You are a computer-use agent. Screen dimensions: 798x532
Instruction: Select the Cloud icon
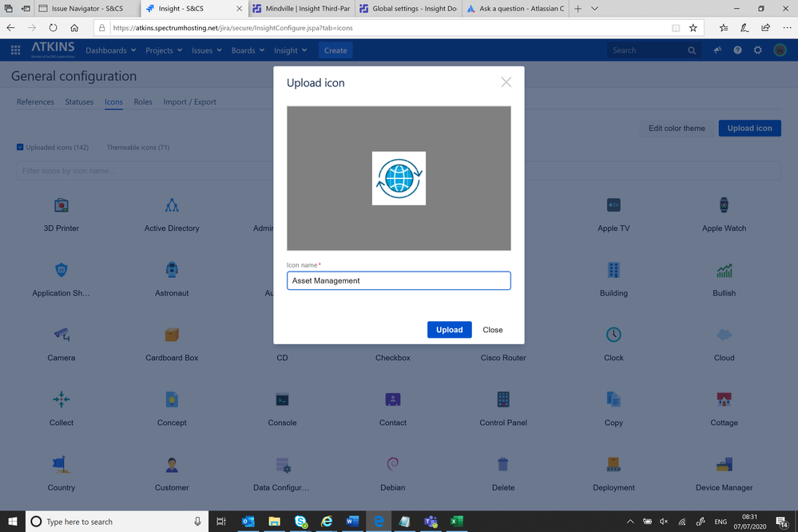pyautogui.click(x=724, y=335)
